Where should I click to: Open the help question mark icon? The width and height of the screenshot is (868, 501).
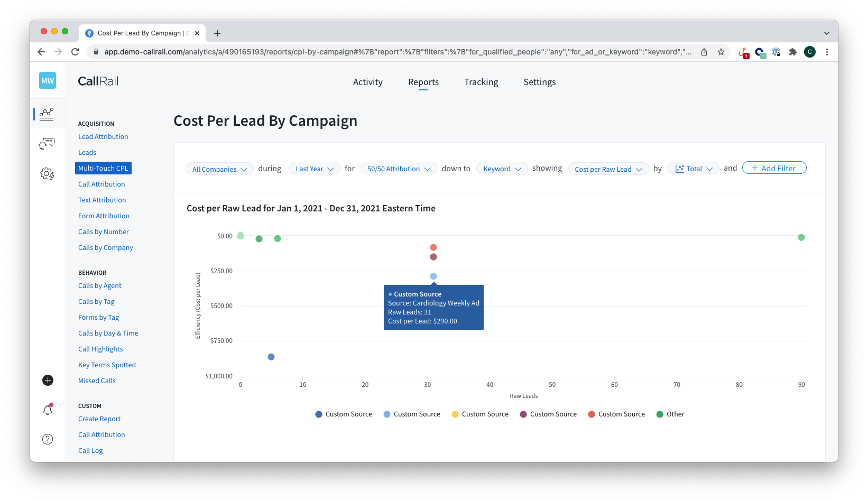coord(48,439)
